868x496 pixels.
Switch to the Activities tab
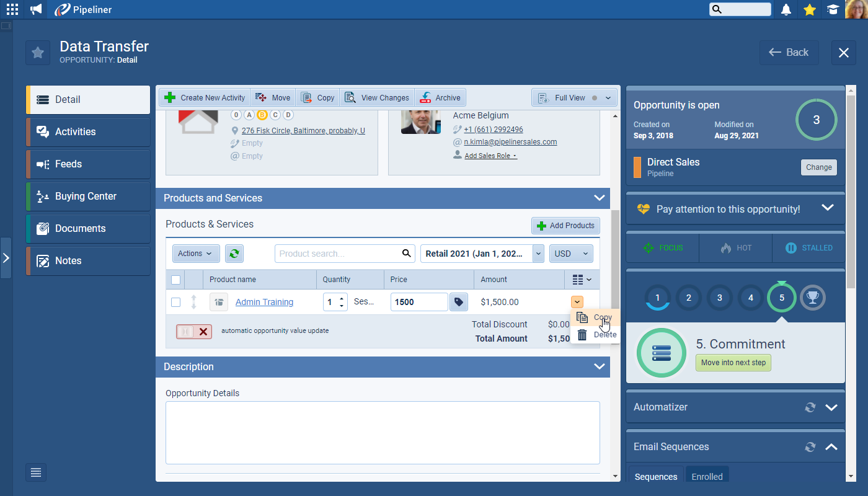pos(88,131)
